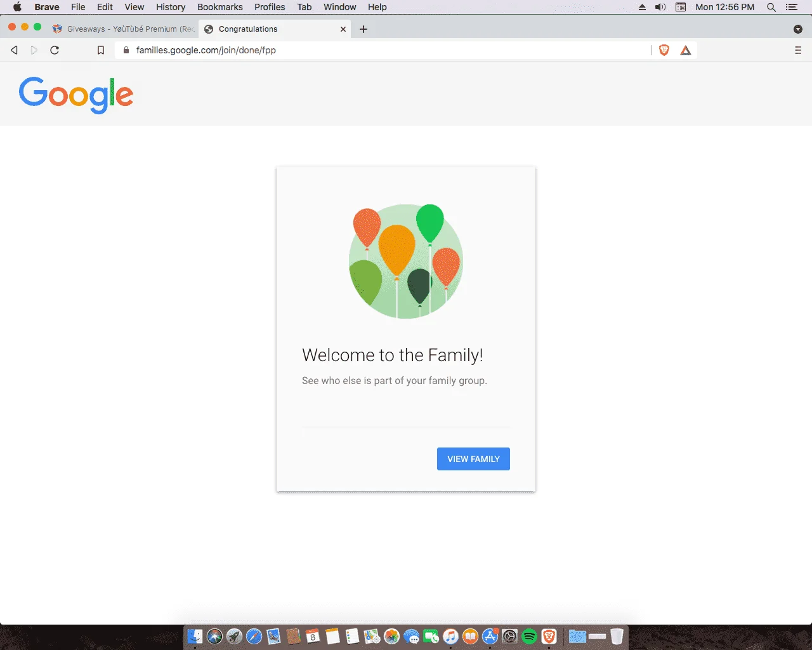Select the Congratulations tab
Viewport: 812px width, 650px height.
click(274, 29)
